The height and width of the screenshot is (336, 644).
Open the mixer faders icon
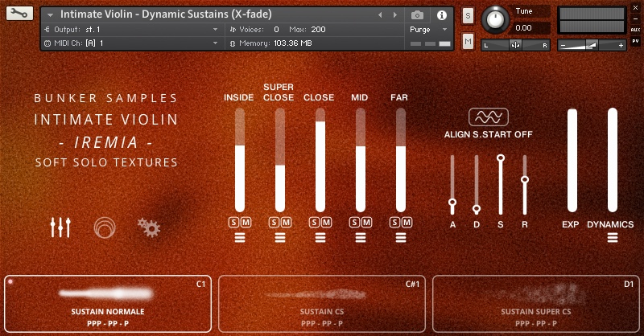tap(60, 227)
